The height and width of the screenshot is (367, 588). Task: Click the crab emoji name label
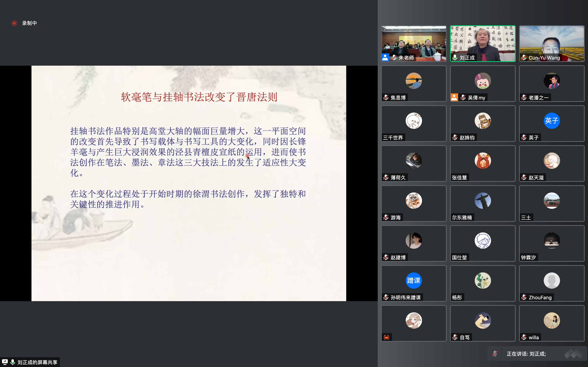tap(386, 337)
